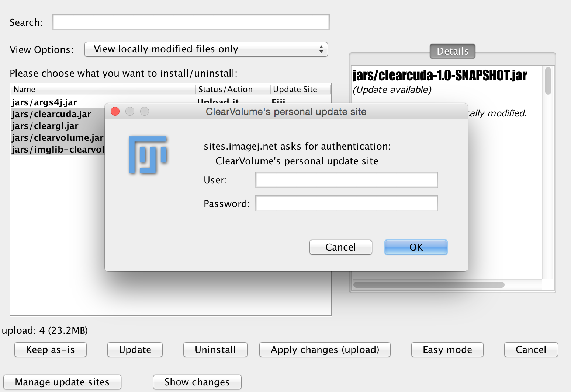Focus the Password text field

point(346,204)
